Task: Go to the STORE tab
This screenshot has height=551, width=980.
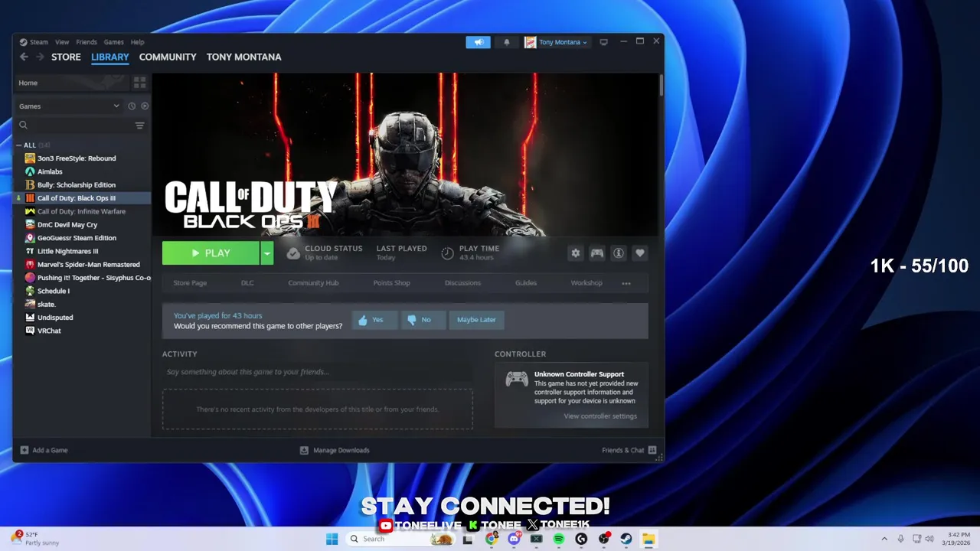Action: pyautogui.click(x=66, y=57)
